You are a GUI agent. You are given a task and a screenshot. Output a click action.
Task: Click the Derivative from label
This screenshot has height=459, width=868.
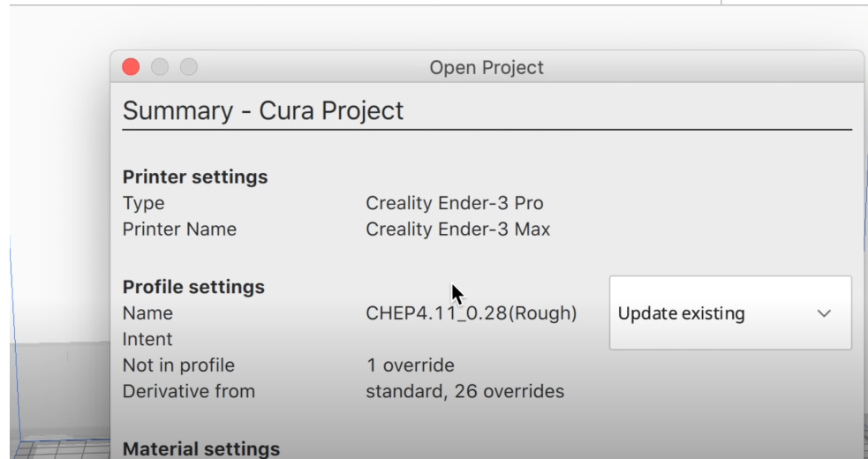pos(188,390)
